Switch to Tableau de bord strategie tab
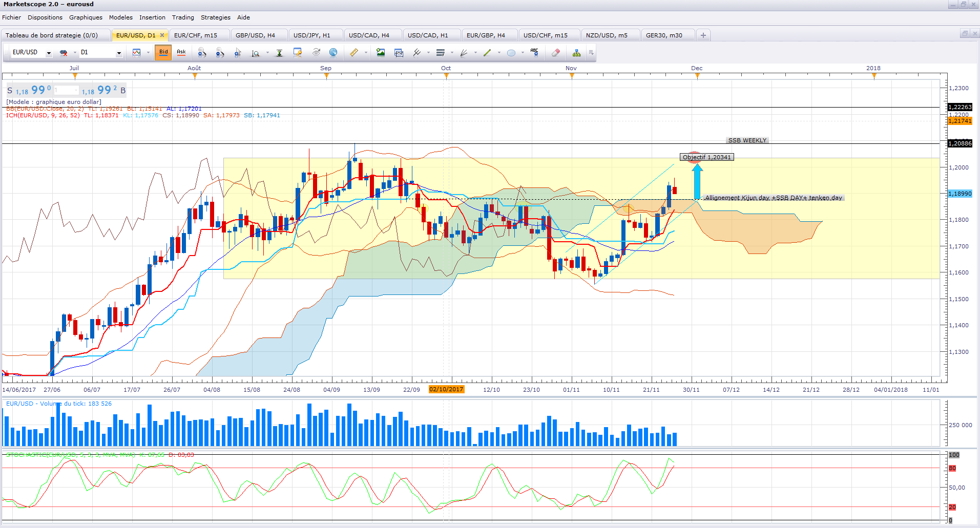980x528 pixels. click(56, 35)
